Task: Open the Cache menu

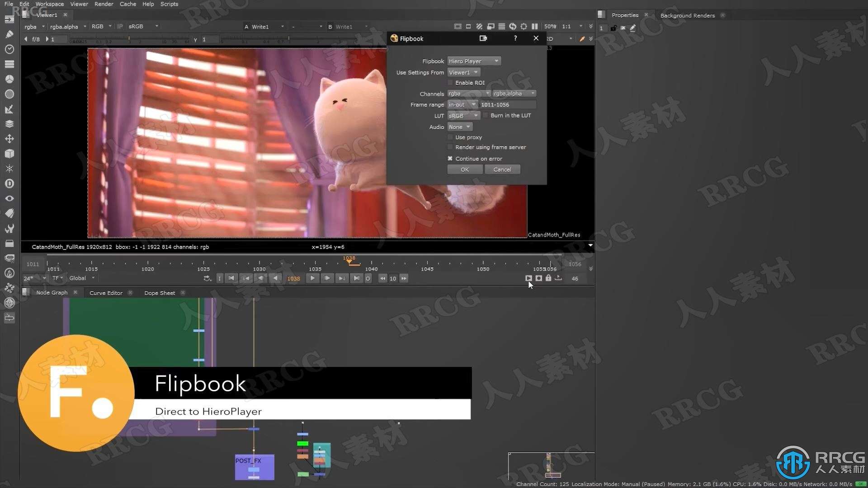Action: pos(128,4)
